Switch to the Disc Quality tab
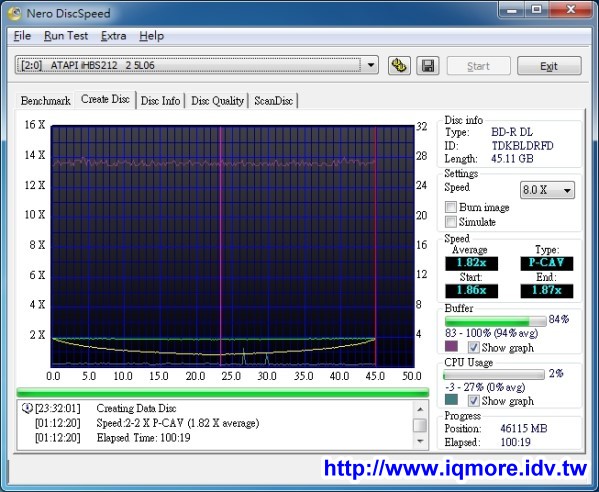Screen dimensions: 599x492 (x=217, y=101)
